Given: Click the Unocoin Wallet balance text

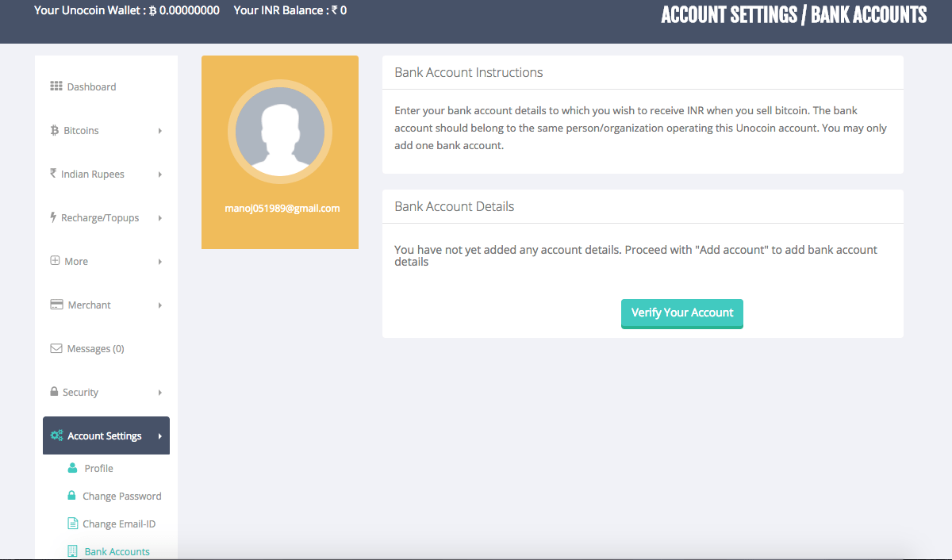Looking at the screenshot, I should pyautogui.click(x=127, y=10).
